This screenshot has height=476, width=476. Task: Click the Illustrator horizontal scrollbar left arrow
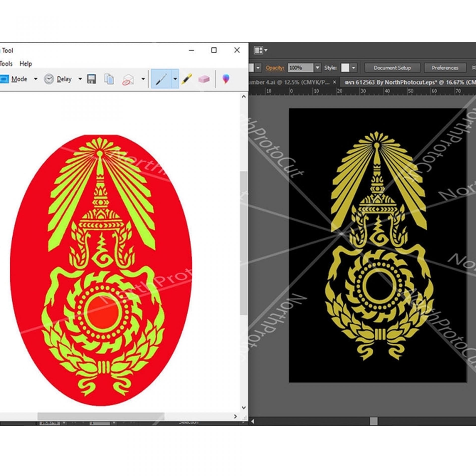(x=253, y=421)
